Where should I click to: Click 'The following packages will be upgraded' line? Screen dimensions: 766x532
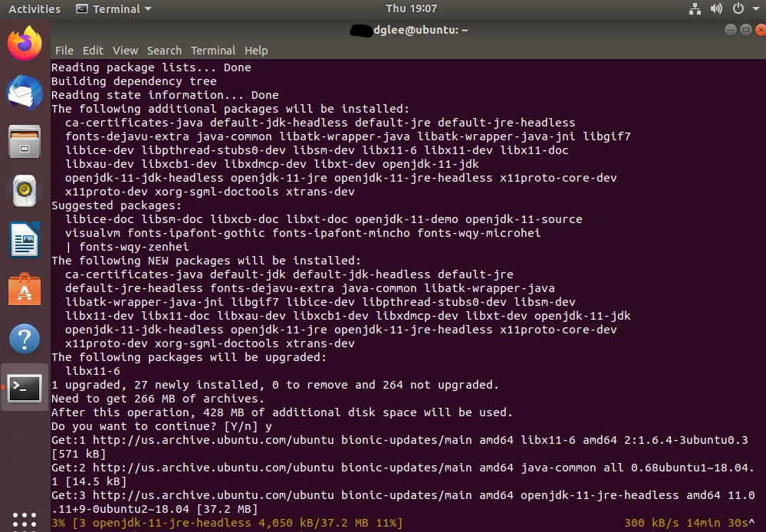click(189, 357)
